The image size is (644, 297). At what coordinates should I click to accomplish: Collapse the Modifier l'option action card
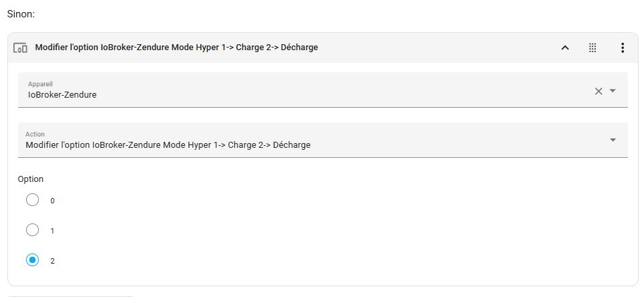(564, 47)
